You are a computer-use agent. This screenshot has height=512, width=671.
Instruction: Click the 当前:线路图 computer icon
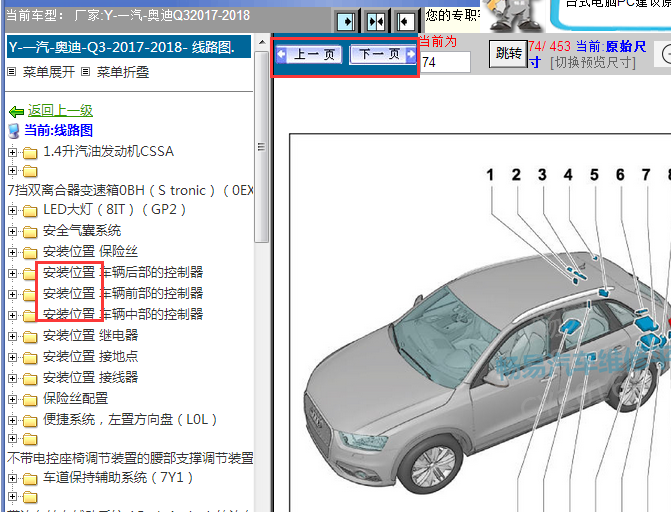click(14, 131)
